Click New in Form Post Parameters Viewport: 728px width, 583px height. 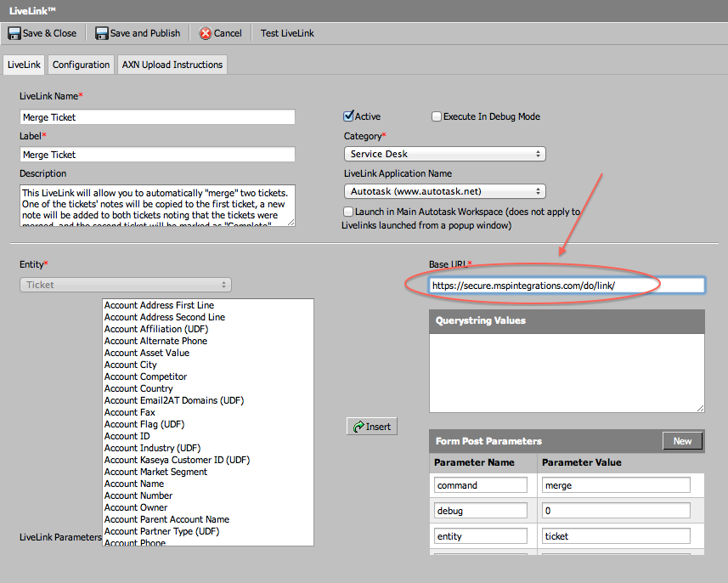coord(682,441)
